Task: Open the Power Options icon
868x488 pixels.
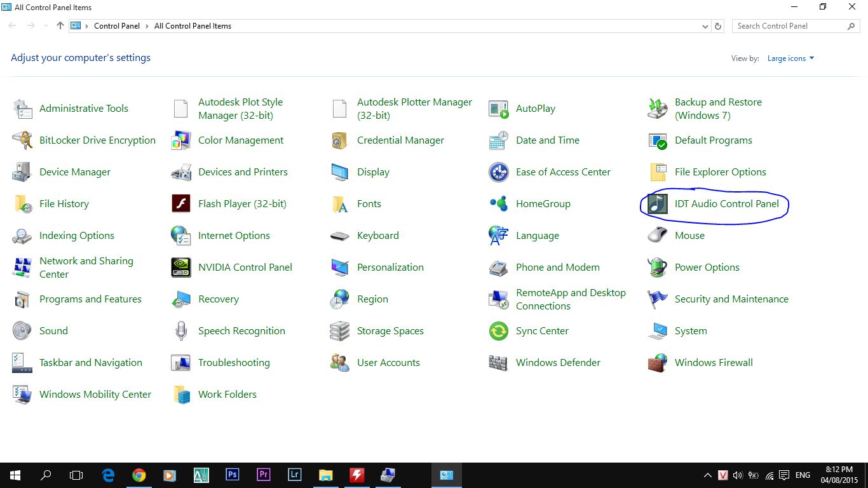Action: pos(658,268)
